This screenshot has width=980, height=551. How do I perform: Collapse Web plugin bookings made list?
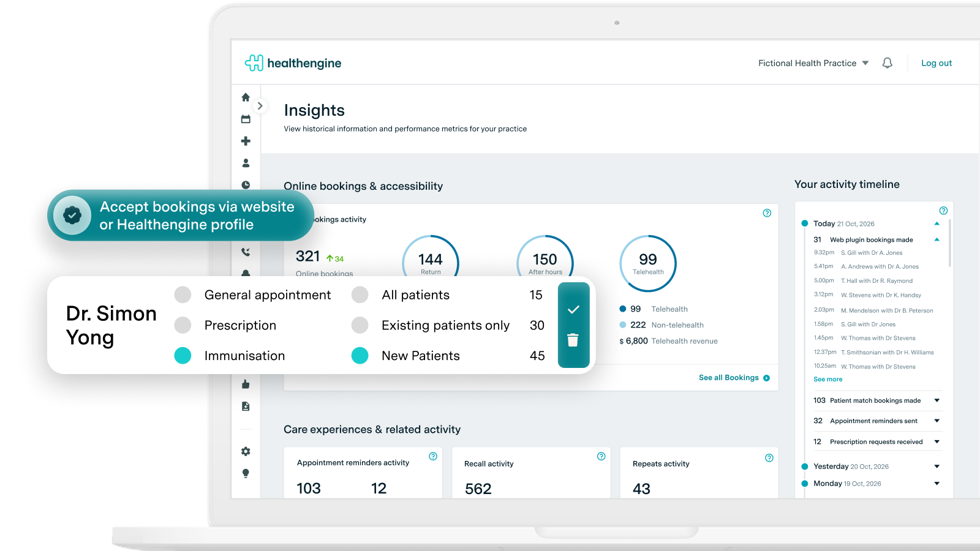(937, 239)
